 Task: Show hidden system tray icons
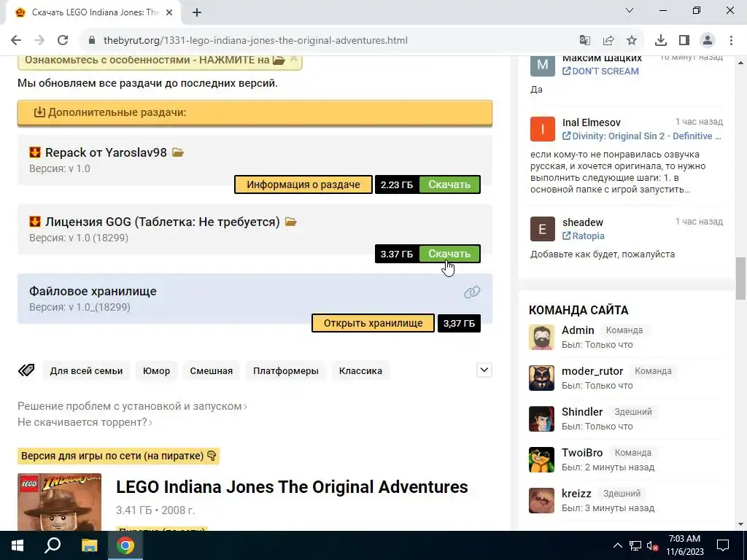(617, 545)
